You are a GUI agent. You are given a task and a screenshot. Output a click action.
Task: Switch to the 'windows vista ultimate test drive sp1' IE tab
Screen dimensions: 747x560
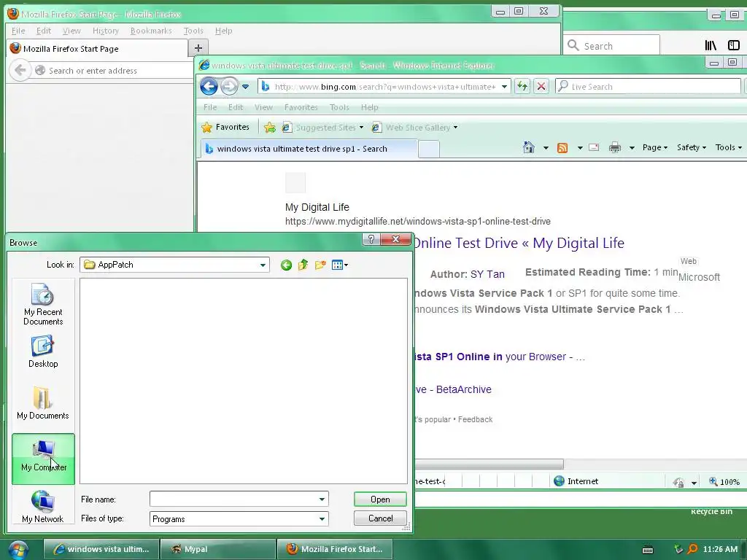309,149
